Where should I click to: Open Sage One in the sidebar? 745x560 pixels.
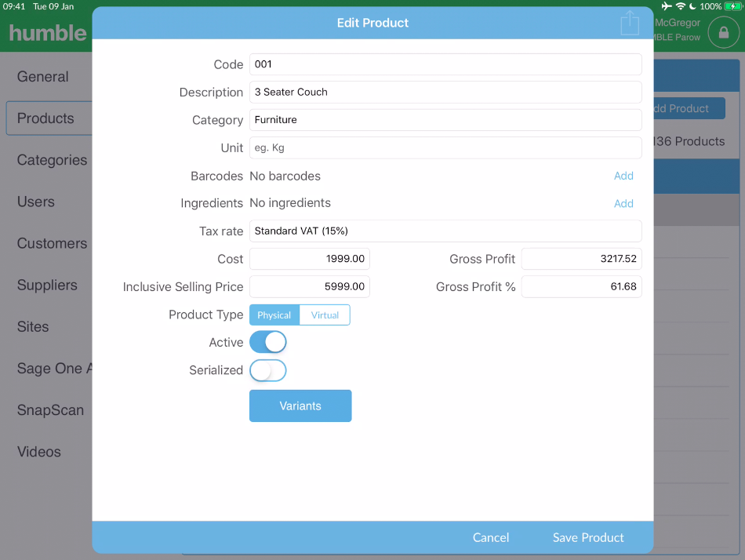click(54, 369)
